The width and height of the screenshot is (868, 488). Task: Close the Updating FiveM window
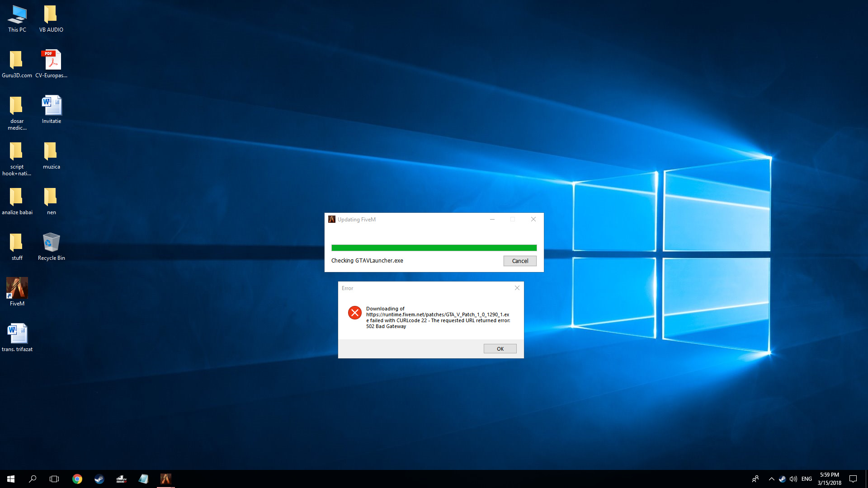tap(533, 219)
